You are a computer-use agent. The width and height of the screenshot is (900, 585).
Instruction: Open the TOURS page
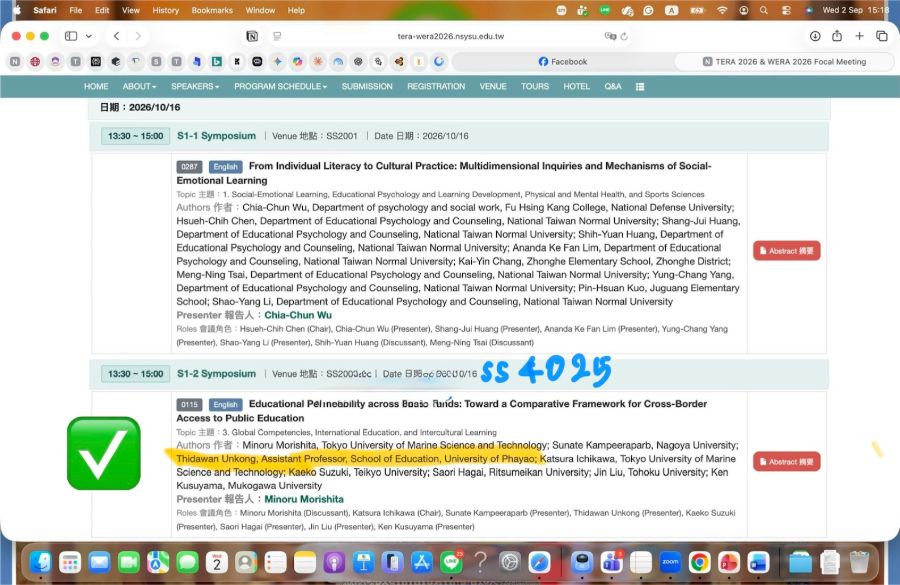535,87
